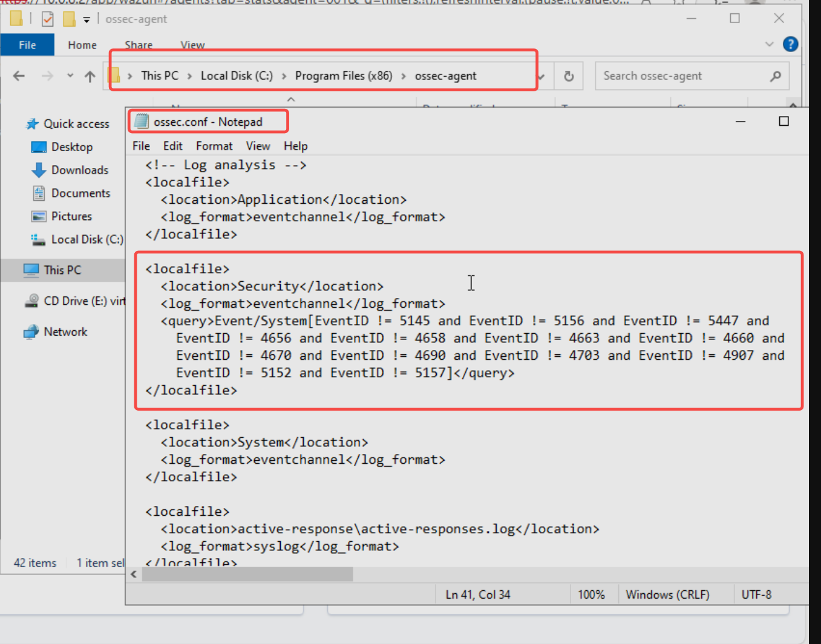Image resolution: width=821 pixels, height=644 pixels.
Task: Open Desktop in navigation pane
Action: pos(72,147)
